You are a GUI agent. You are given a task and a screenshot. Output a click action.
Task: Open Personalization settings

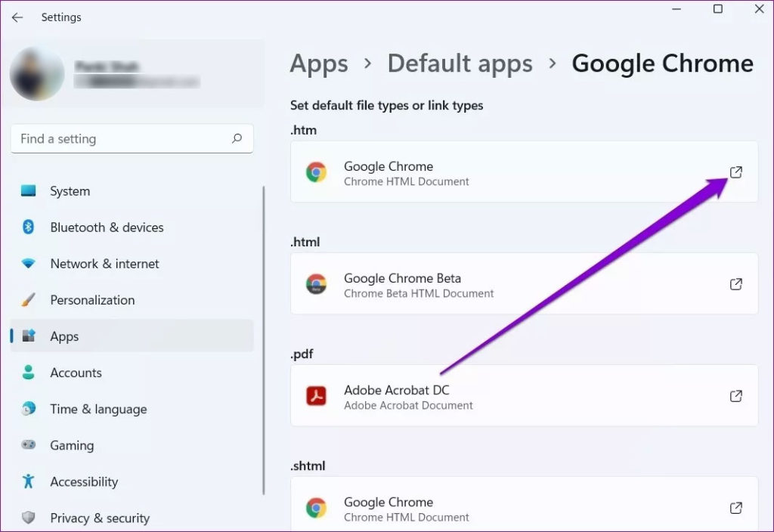[132, 300]
